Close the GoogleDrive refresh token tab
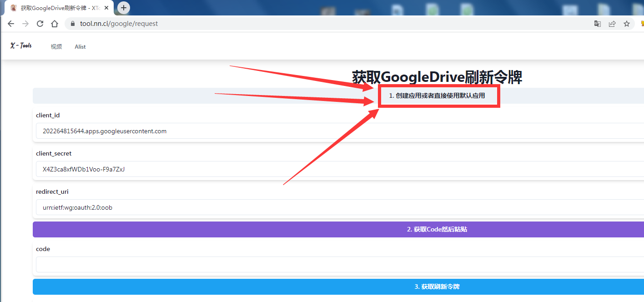Viewport: 644px width, 302px height. [106, 8]
